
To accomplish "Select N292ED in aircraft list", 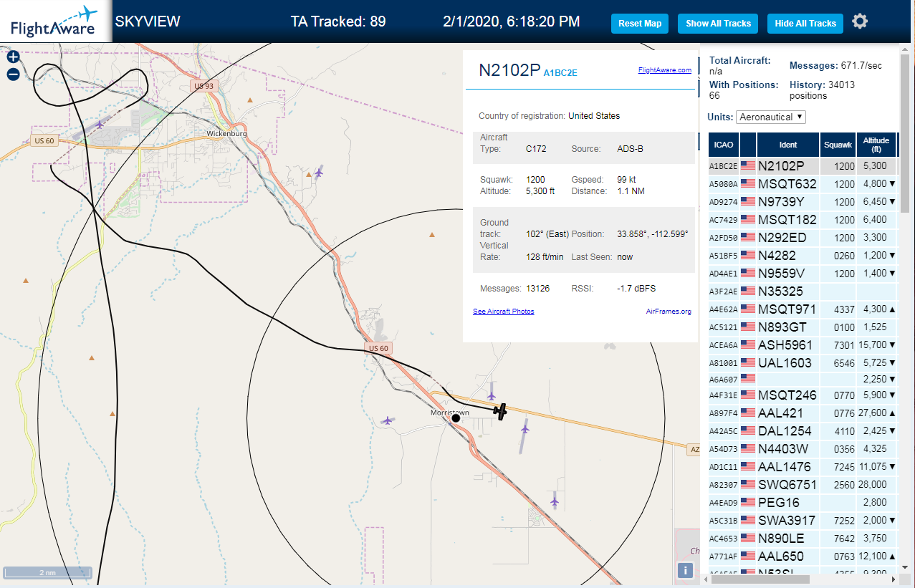I will 782,238.
